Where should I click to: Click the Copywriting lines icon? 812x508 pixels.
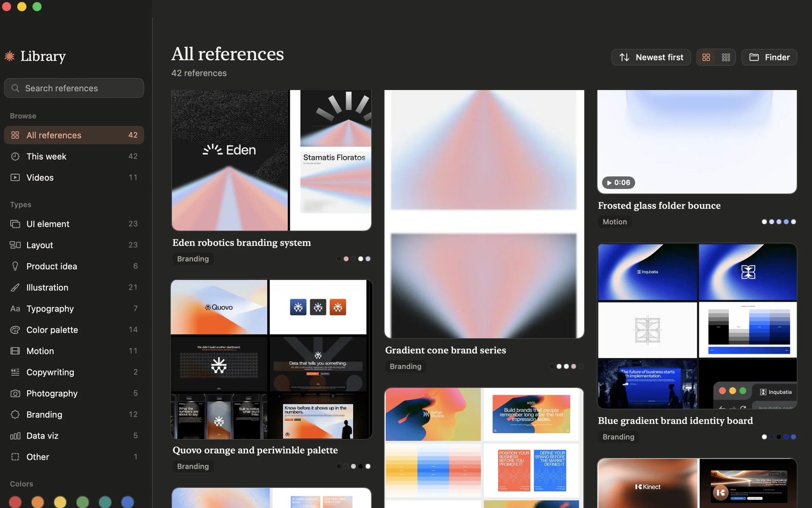tap(15, 372)
